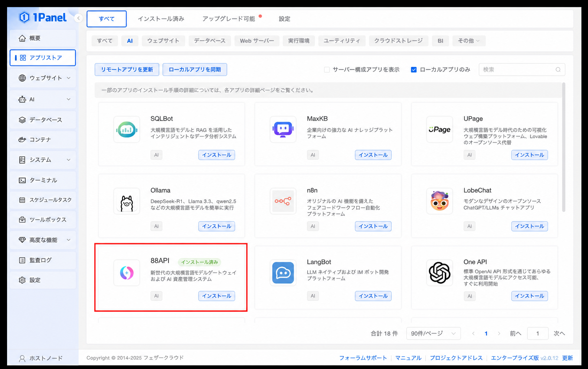588x369 pixels.
Task: Expand the システム submenu chevron
Action: (x=69, y=160)
